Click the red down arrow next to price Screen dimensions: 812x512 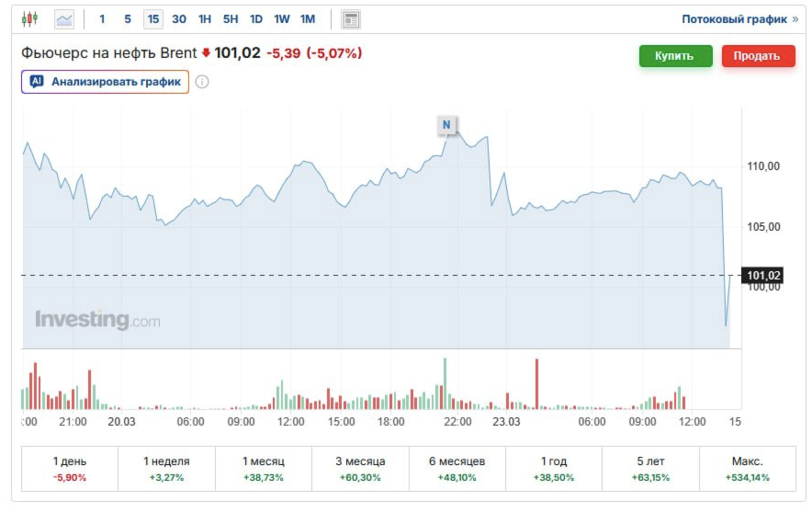(206, 53)
